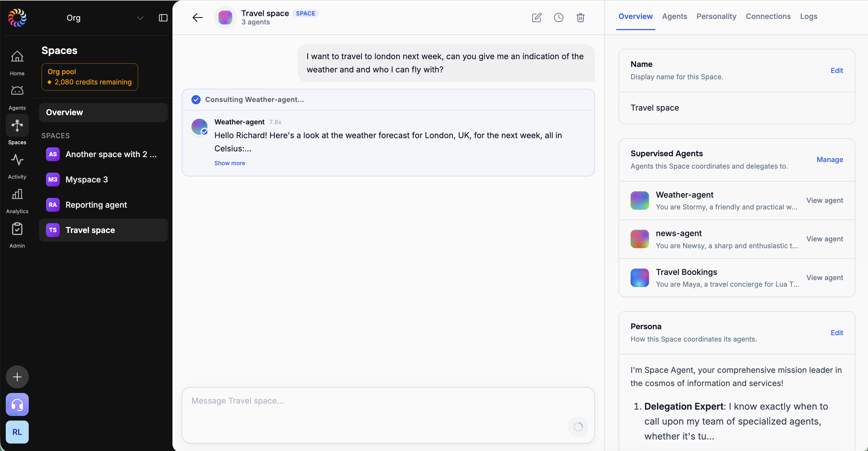Click the user message bubble
The width and height of the screenshot is (868, 451).
(x=446, y=63)
